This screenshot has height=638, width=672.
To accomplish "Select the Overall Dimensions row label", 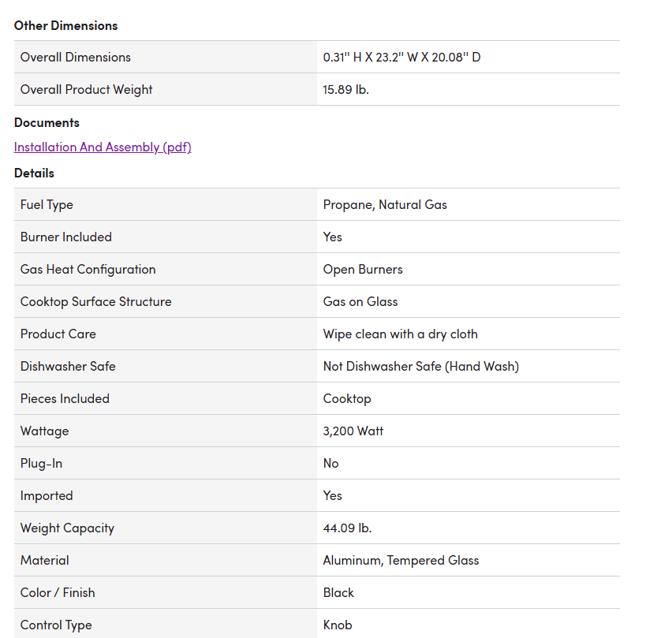I will (x=76, y=57).
